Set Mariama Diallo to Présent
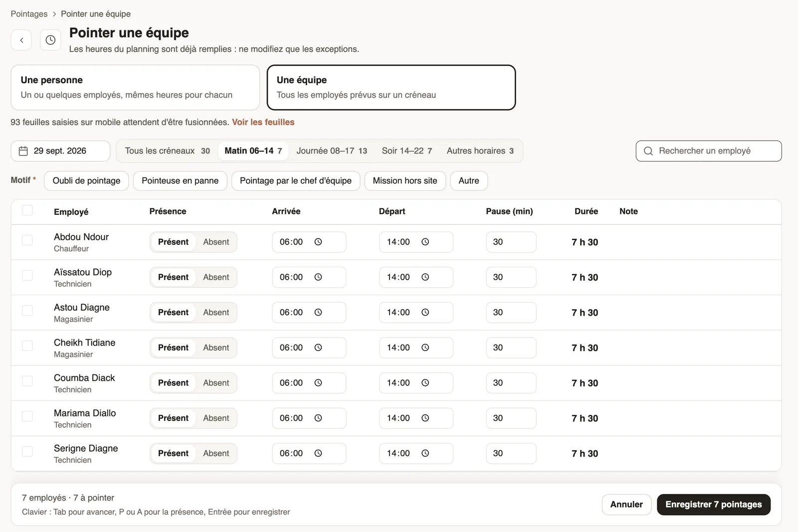This screenshot has height=532, width=798. [173, 418]
